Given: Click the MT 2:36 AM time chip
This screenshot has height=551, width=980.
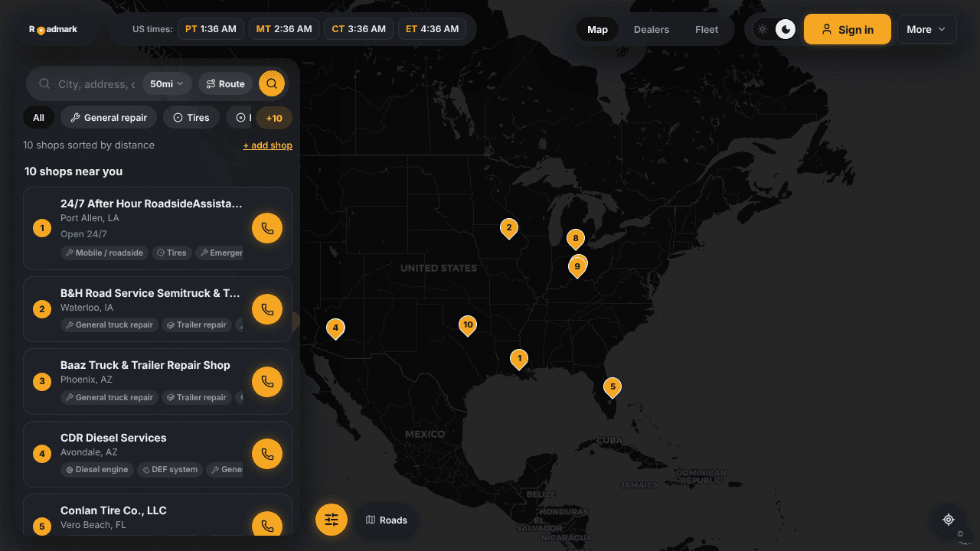Looking at the screenshot, I should point(284,29).
